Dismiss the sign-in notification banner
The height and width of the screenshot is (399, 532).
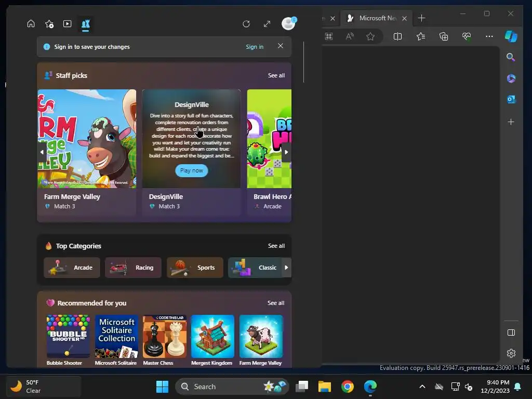pyautogui.click(x=280, y=46)
